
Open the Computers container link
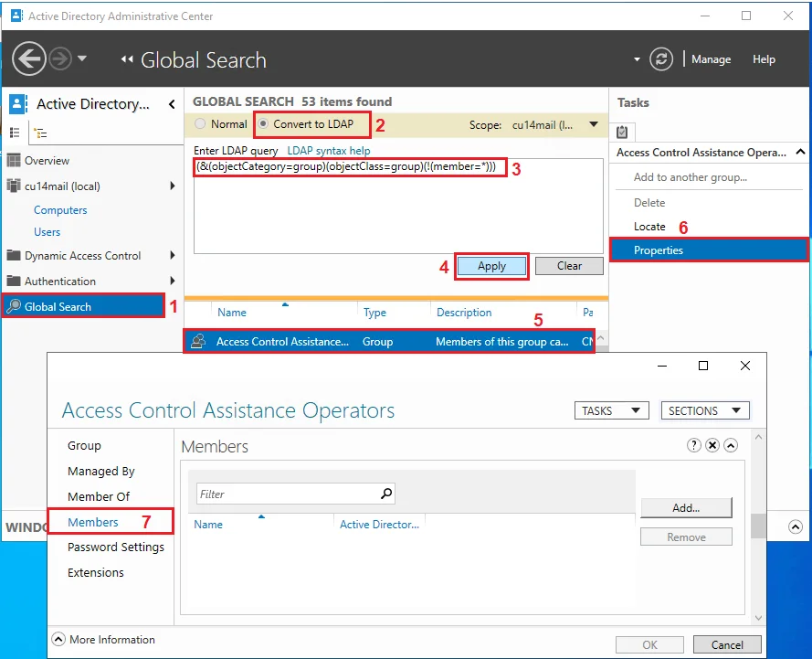click(60, 210)
